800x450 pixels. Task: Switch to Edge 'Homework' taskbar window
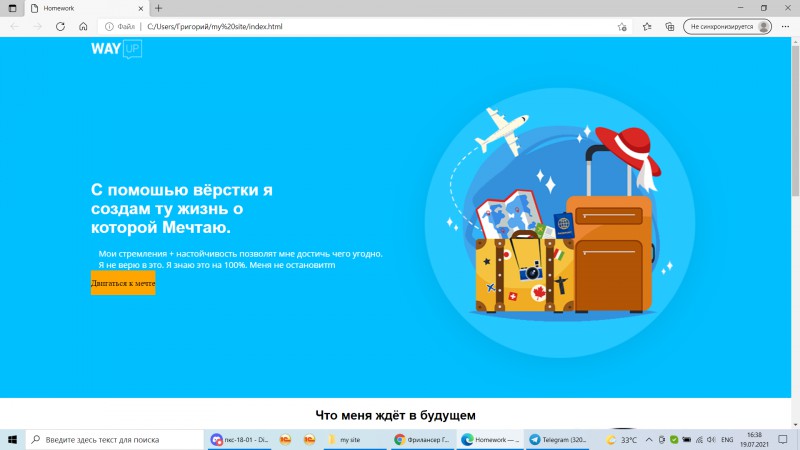(489, 439)
